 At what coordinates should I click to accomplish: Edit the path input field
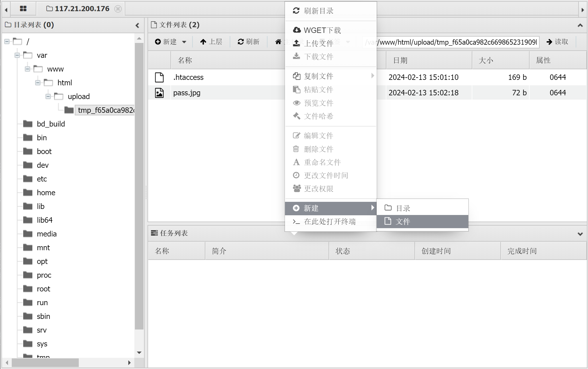pyautogui.click(x=451, y=42)
